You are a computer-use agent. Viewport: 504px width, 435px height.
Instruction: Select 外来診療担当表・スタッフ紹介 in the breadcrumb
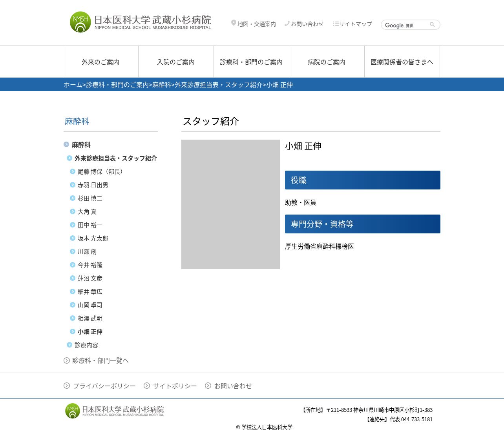[x=219, y=85]
